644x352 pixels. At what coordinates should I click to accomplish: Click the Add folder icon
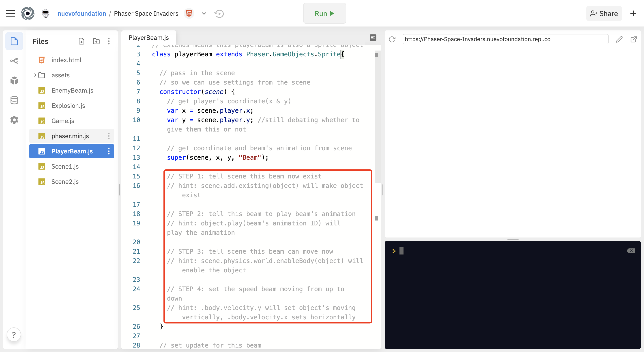pyautogui.click(x=96, y=41)
